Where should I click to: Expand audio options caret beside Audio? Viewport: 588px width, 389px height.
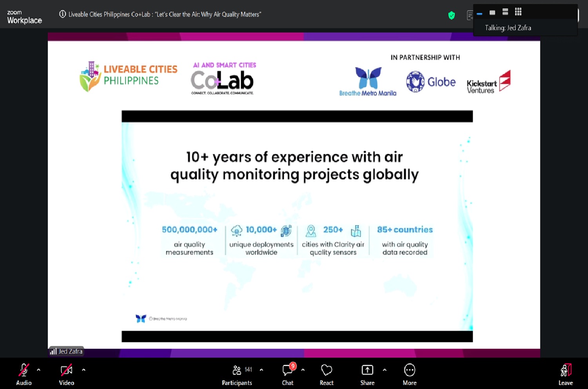coord(38,370)
